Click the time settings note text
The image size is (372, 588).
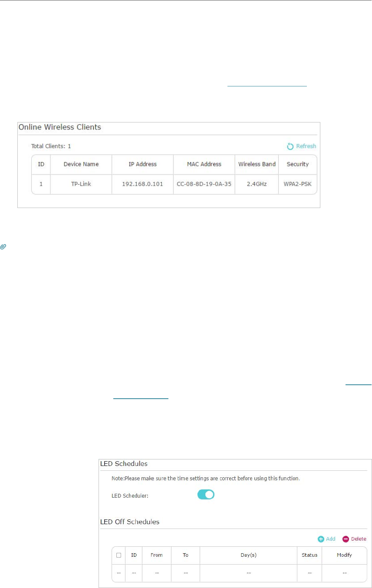tap(206, 479)
